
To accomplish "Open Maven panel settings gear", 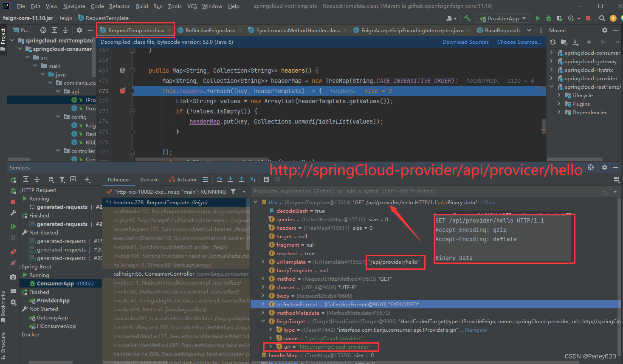I will [x=605, y=30].
